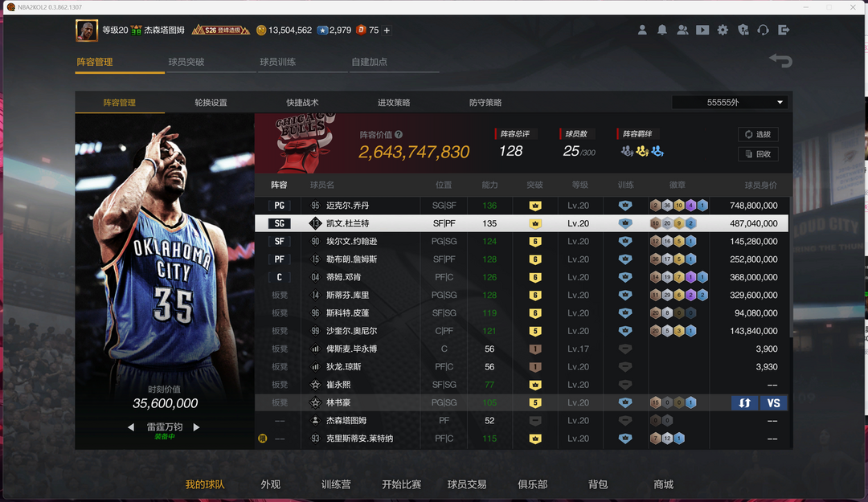Click the Chicago Bulls team logo
The height and width of the screenshot is (502, 868).
point(305,143)
